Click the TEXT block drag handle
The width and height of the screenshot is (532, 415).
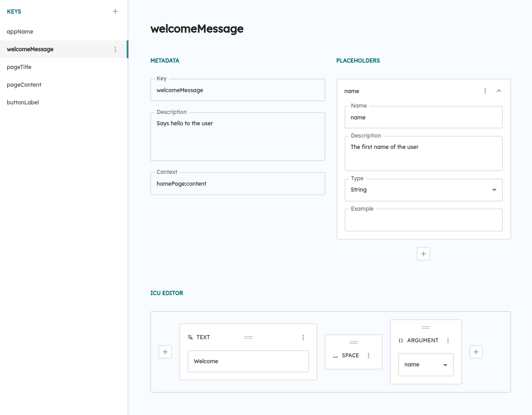[248, 337]
